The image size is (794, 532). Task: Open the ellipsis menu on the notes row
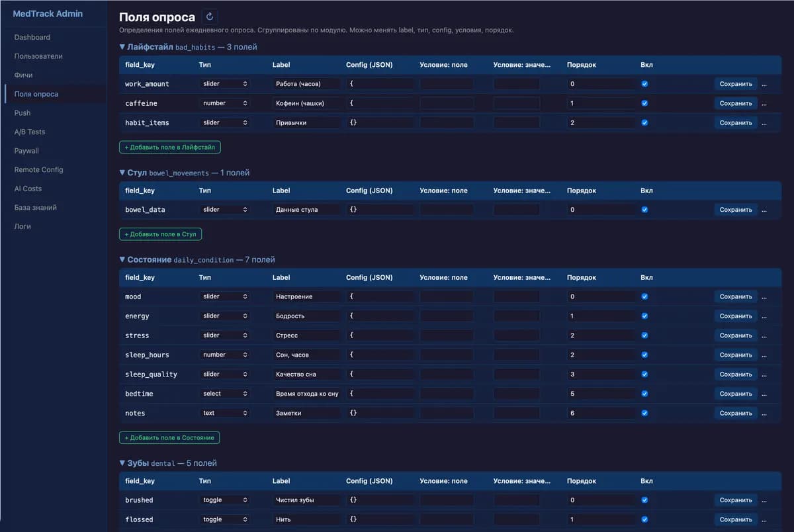click(764, 413)
